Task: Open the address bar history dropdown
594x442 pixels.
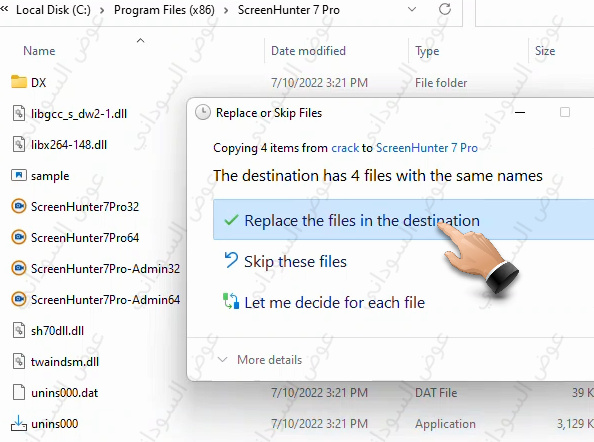Action: pyautogui.click(x=412, y=9)
